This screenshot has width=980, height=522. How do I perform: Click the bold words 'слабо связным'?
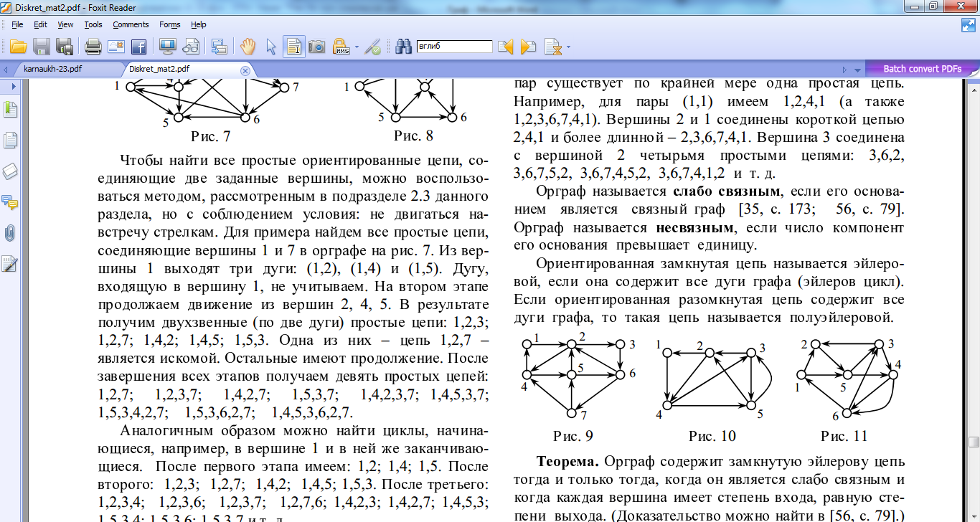[726, 191]
